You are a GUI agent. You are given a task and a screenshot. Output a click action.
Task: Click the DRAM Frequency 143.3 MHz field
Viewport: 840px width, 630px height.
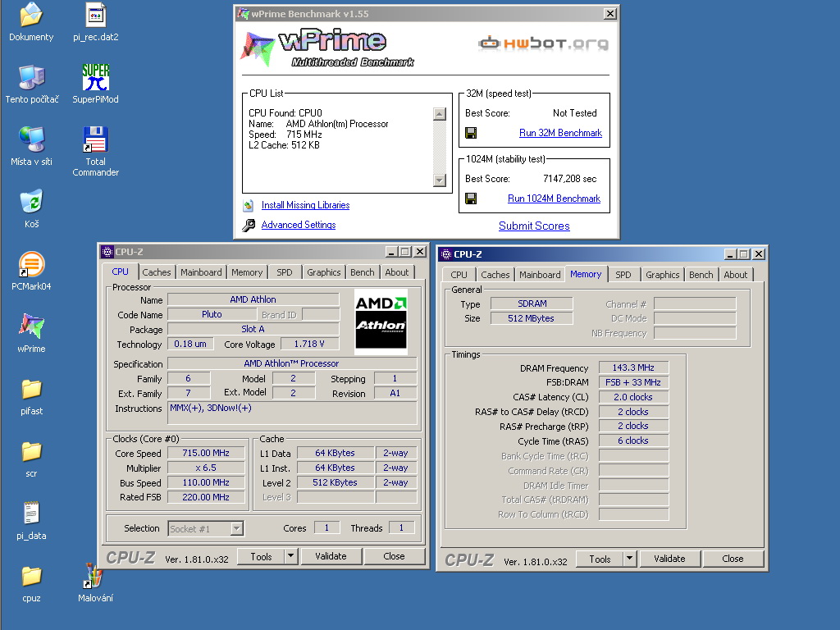click(x=633, y=367)
